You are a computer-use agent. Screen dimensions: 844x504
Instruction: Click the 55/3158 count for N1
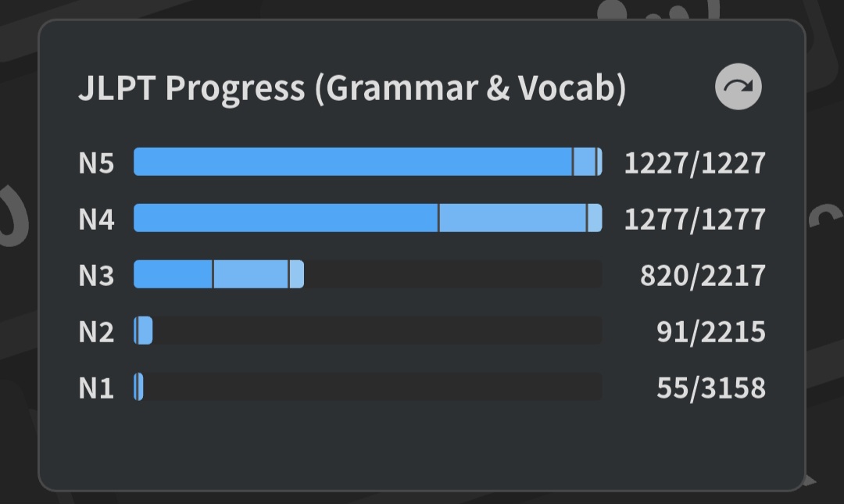coord(710,388)
